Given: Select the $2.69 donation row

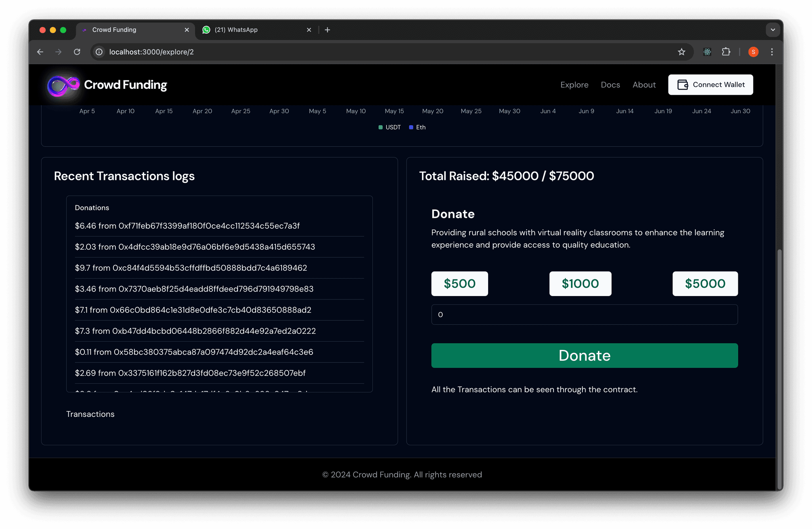Looking at the screenshot, I should (219, 373).
